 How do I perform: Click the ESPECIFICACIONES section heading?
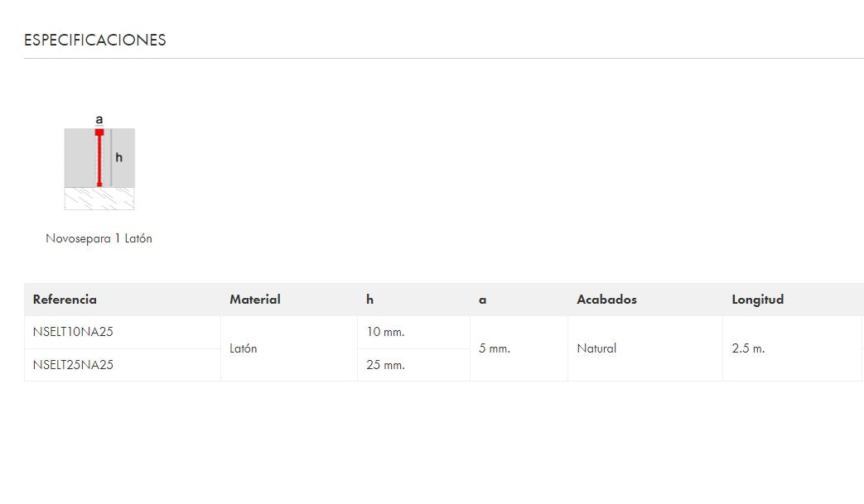[94, 40]
